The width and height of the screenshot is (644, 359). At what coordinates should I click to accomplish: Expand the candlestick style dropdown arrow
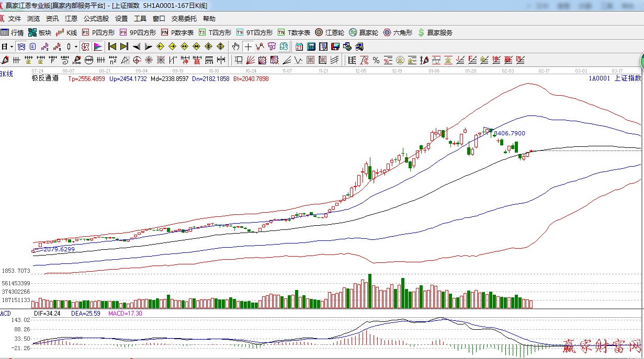pos(76,47)
